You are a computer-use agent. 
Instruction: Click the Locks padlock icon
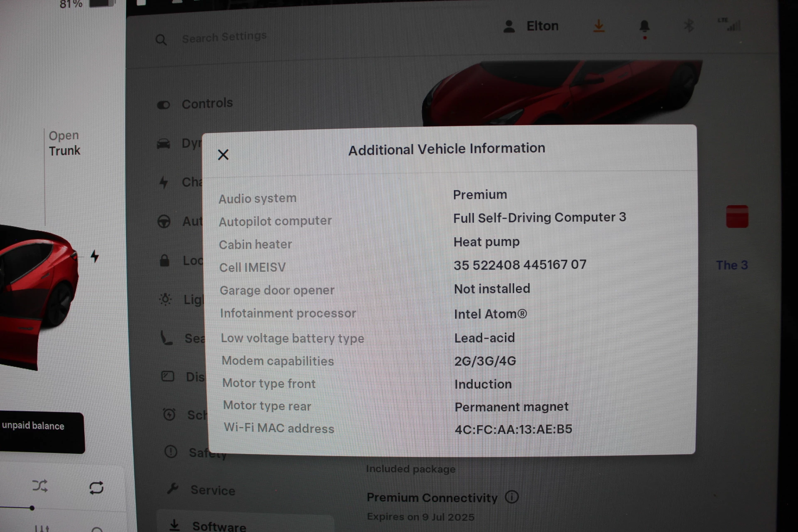click(165, 261)
